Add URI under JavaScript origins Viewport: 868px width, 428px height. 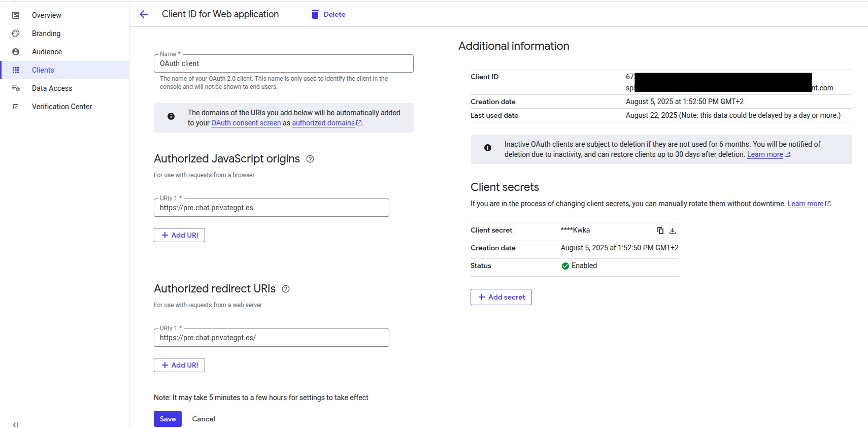(179, 235)
